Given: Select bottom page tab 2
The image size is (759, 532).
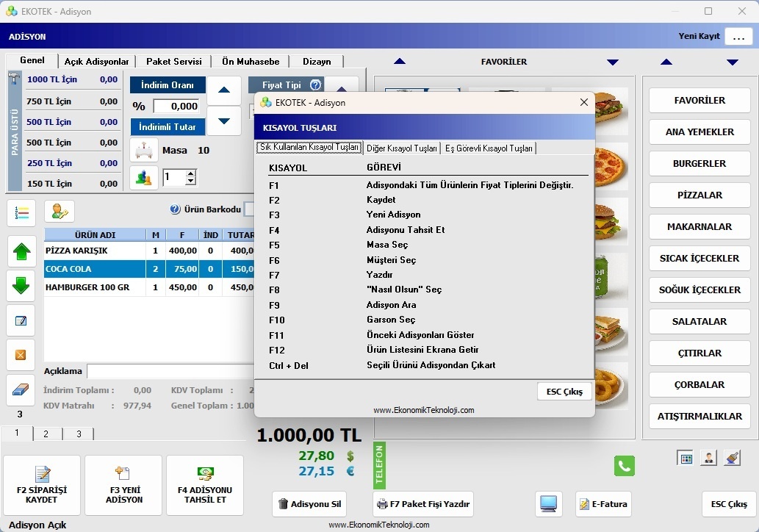Looking at the screenshot, I should tap(46, 434).
